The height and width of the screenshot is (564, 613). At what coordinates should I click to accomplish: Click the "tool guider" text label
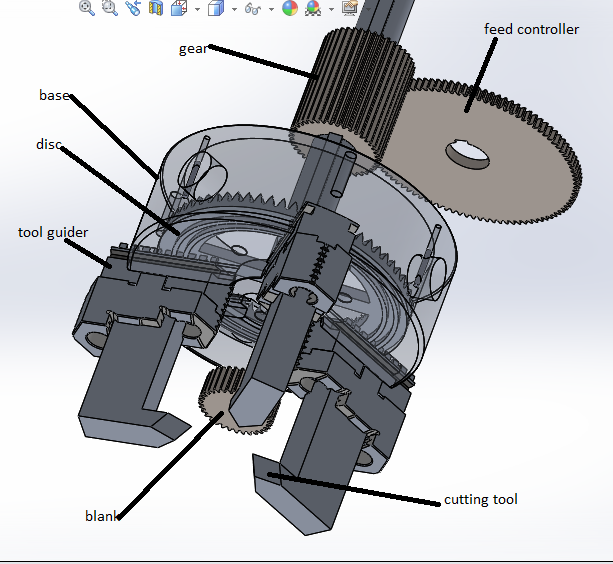click(x=53, y=232)
